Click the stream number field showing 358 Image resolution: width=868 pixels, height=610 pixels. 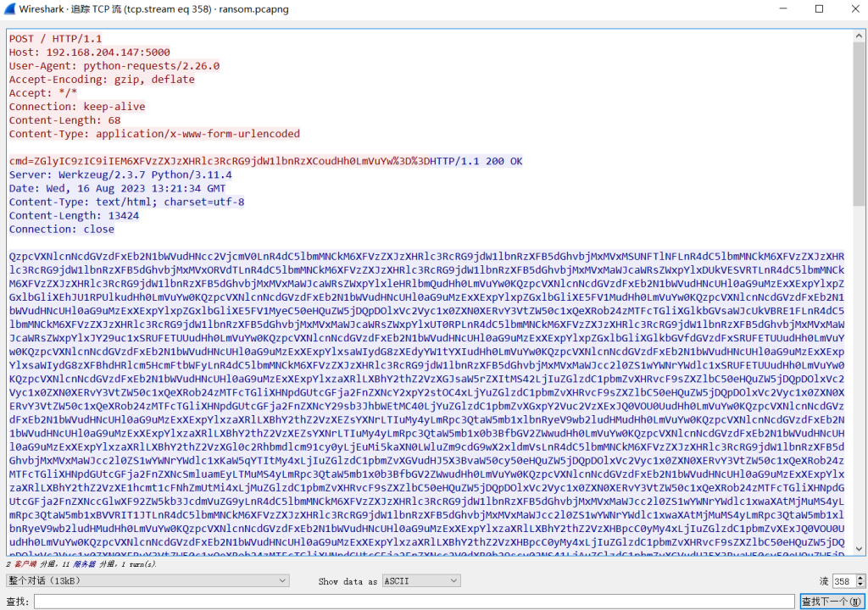click(x=842, y=581)
